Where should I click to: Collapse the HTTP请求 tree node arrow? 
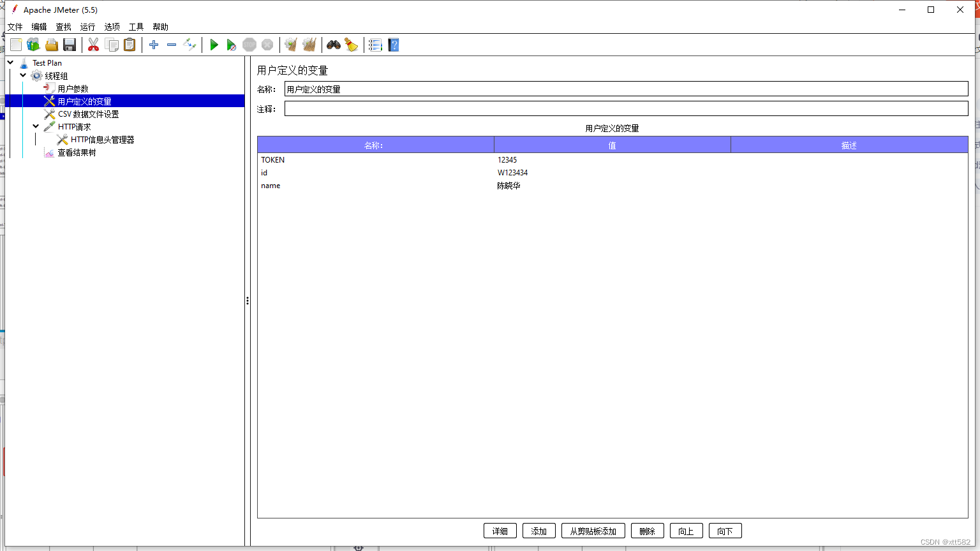tap(36, 126)
